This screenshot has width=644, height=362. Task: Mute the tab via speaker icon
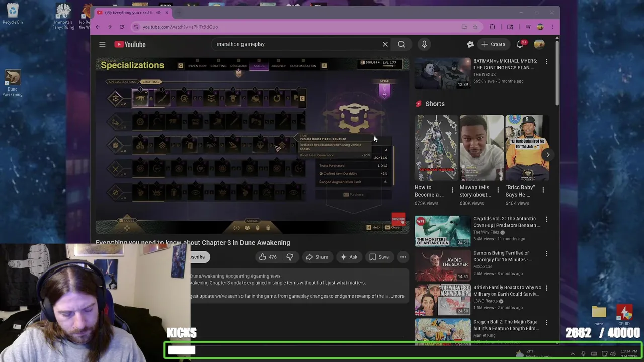(x=158, y=13)
